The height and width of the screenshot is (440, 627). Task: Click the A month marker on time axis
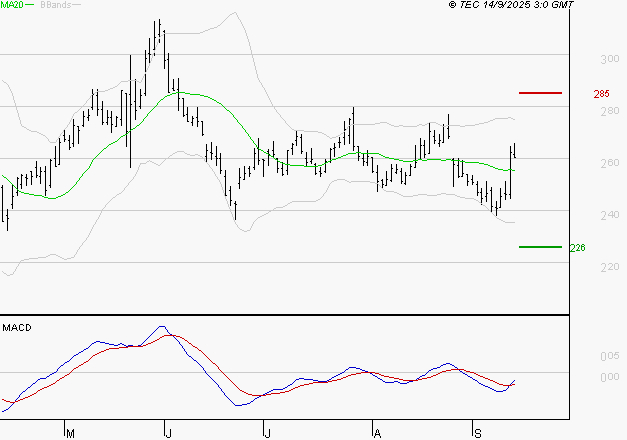377,433
